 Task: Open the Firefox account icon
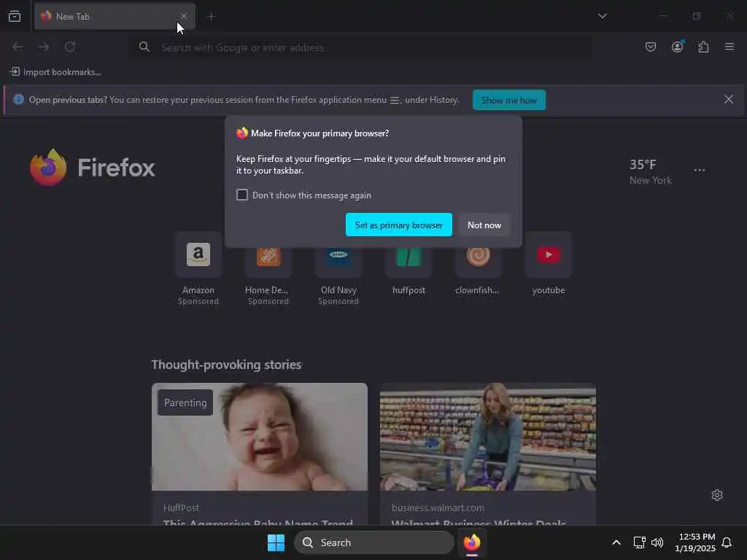pyautogui.click(x=678, y=47)
